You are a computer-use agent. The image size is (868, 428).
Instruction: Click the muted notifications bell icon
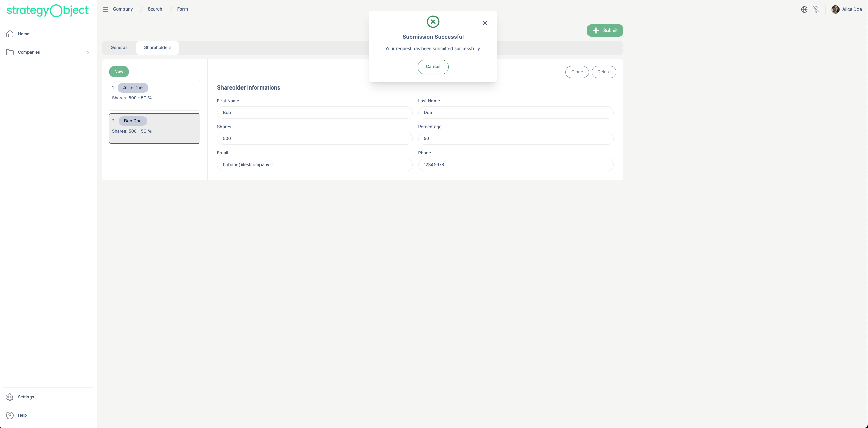click(816, 9)
